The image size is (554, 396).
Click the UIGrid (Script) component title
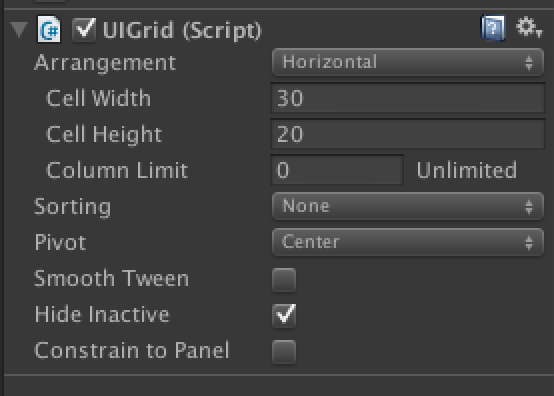click(182, 30)
